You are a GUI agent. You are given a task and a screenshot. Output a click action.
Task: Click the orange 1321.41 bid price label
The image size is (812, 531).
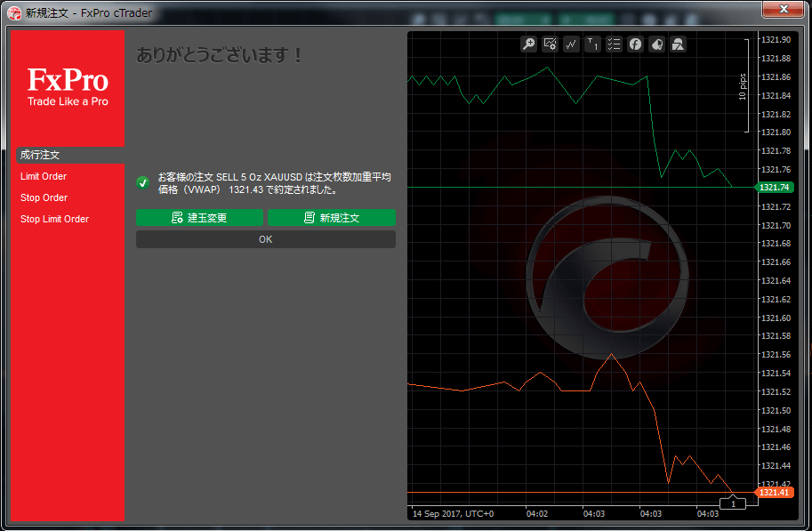click(774, 492)
